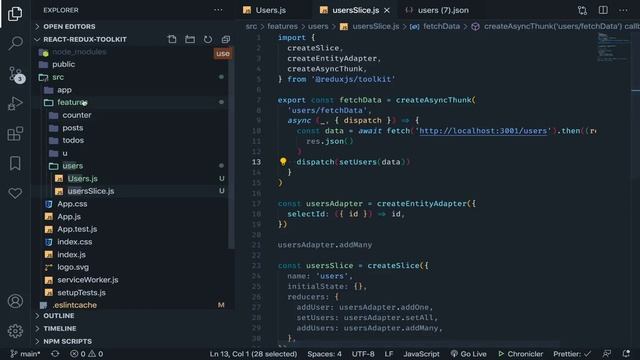Open the Explorer view in activity bar
The height and width of the screenshot is (360, 640).
[15, 13]
